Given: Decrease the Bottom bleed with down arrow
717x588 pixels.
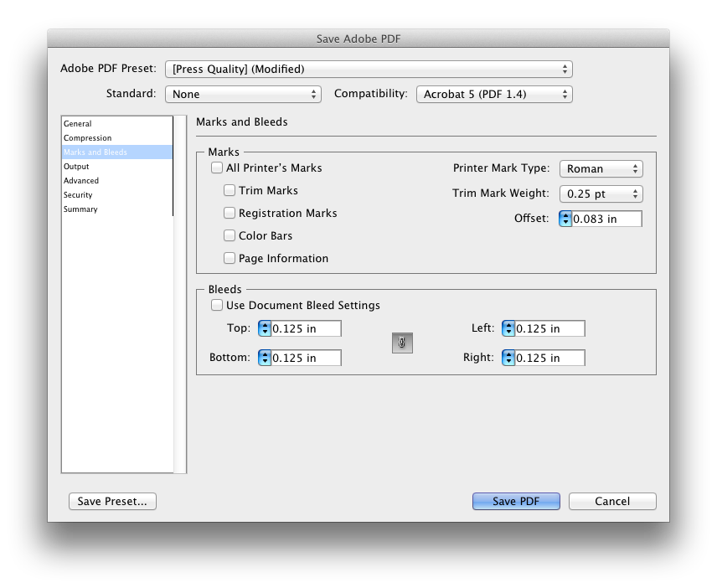Looking at the screenshot, I should [x=263, y=361].
